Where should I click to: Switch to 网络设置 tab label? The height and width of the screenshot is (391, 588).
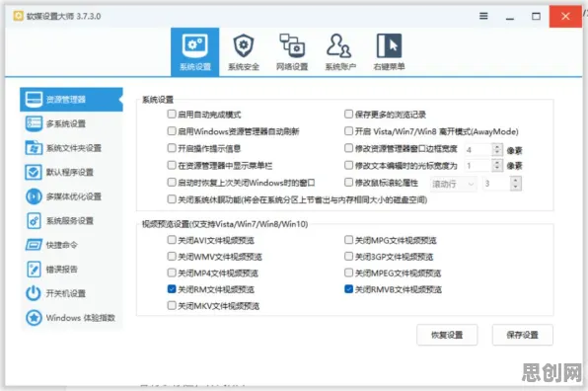click(x=292, y=67)
